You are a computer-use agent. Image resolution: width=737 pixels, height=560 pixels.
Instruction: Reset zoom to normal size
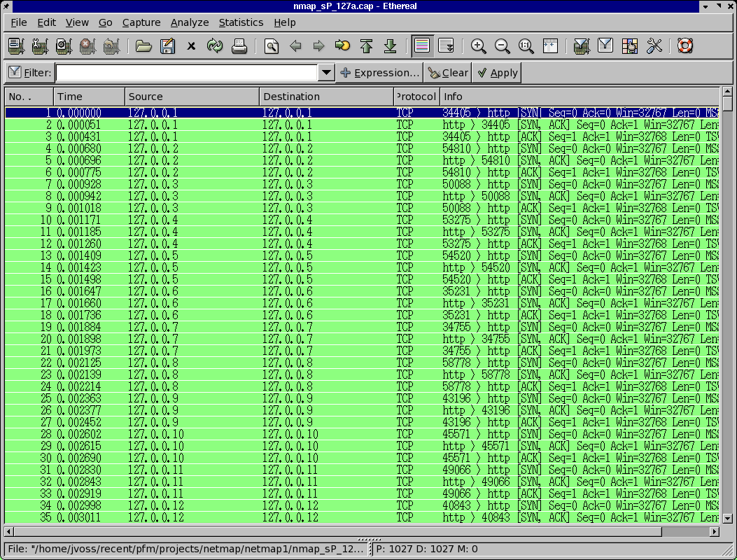(526, 45)
